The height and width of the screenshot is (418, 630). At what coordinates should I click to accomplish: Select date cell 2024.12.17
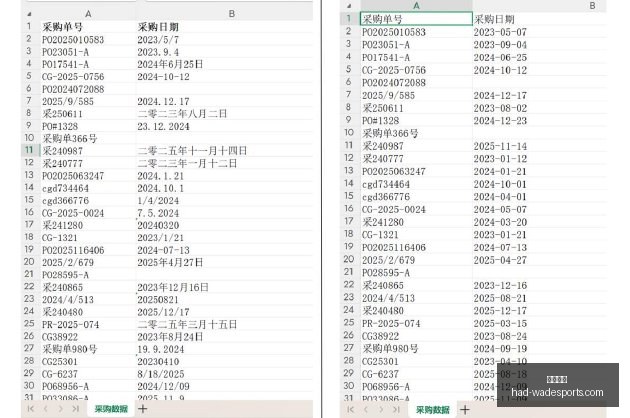coord(163,101)
